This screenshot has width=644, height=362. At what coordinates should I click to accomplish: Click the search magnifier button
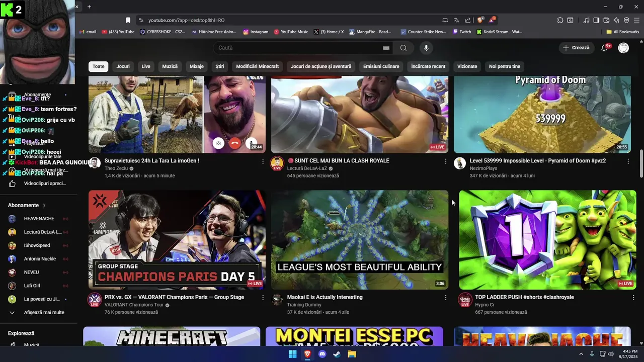[403, 48]
